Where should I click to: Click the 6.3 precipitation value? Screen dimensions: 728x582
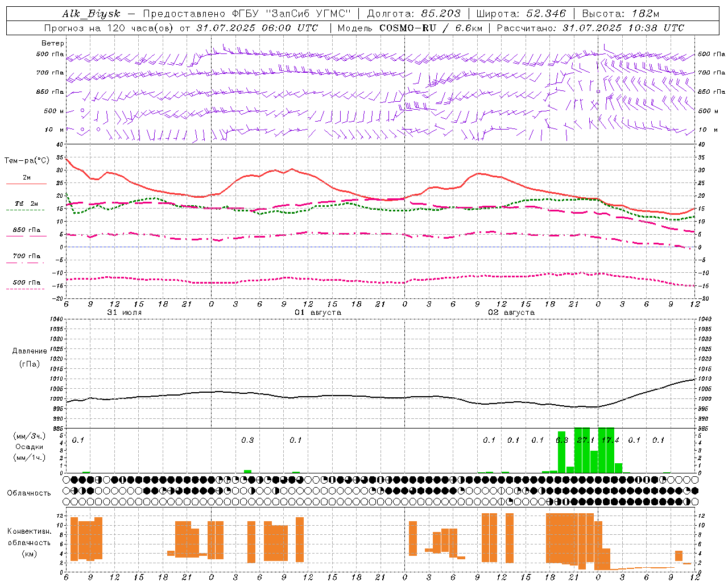[561, 440]
